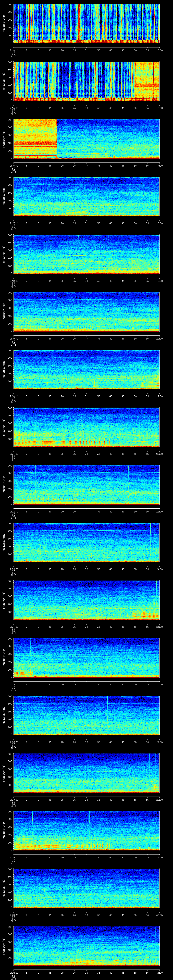Click the 24:00 end time label
Image resolution: width=173 pixels, height=980 pixels.
coord(160,569)
